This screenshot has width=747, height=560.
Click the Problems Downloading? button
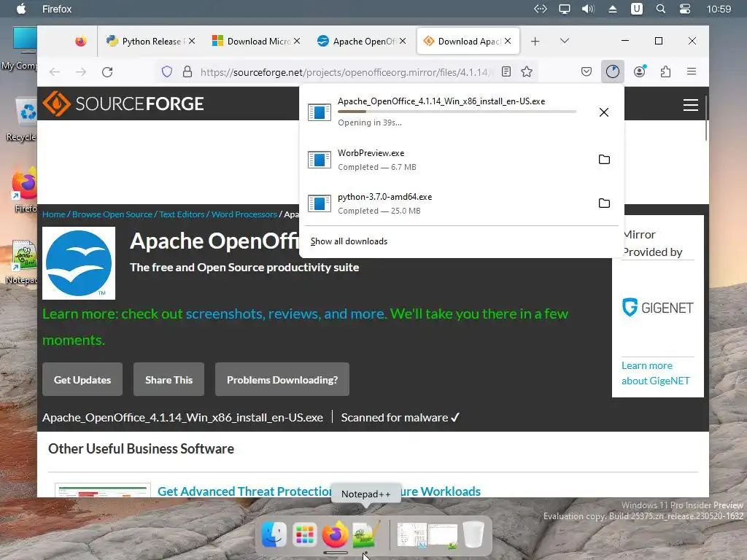pyautogui.click(x=282, y=379)
